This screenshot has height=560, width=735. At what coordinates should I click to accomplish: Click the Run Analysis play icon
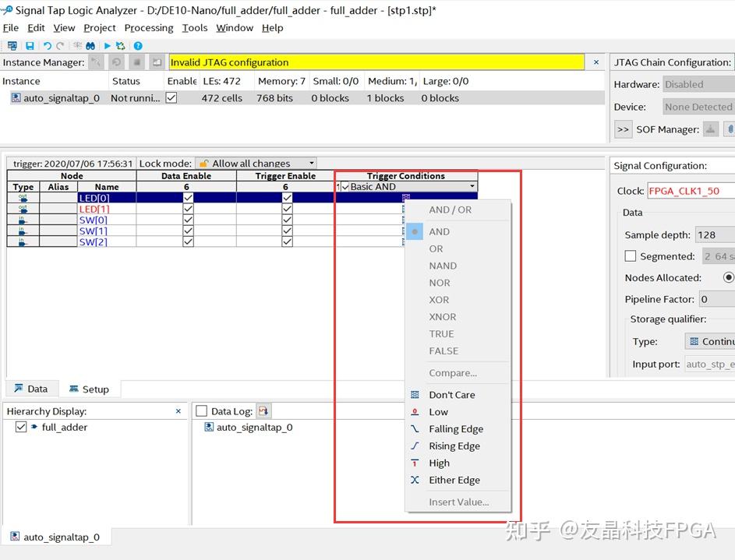point(108,45)
